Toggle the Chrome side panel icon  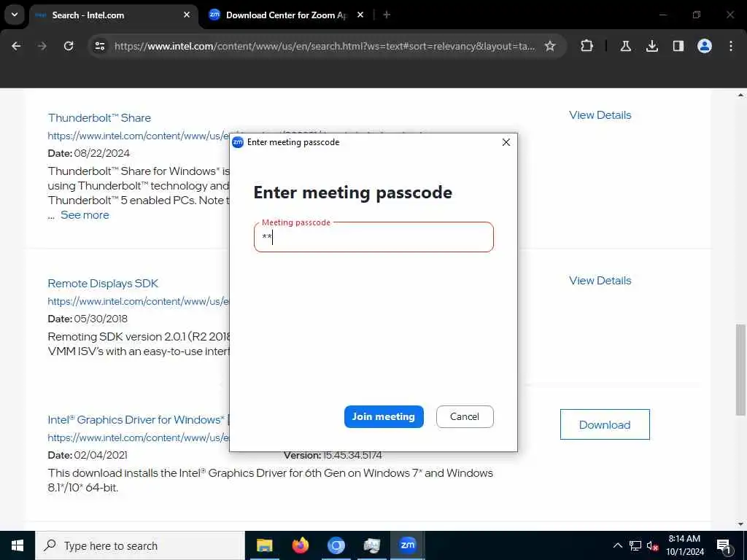pos(678,46)
